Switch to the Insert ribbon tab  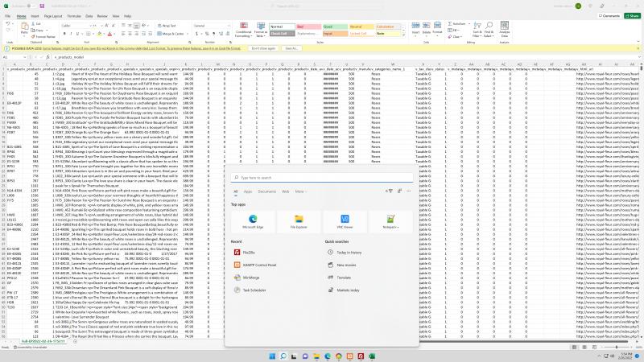click(x=35, y=16)
